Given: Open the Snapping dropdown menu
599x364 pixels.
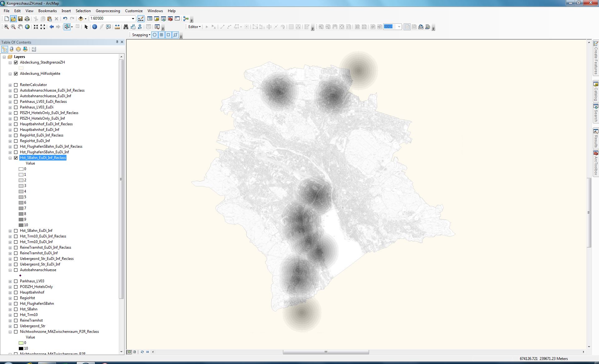Looking at the screenshot, I should coord(141,35).
